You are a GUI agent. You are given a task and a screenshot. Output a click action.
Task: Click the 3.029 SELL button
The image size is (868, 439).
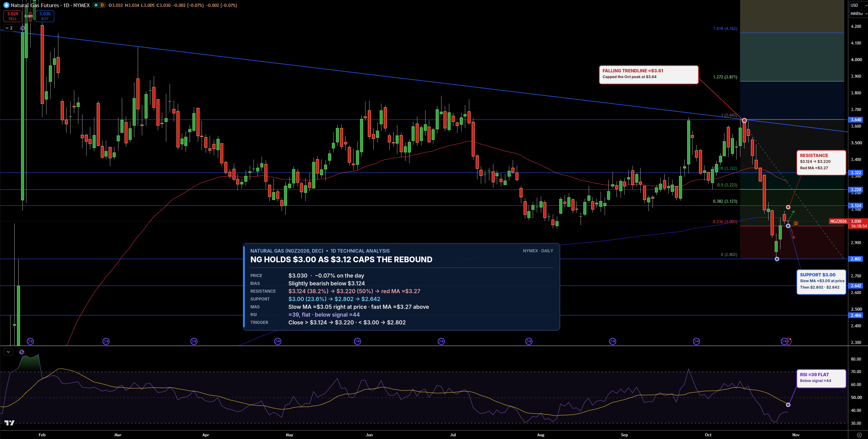(13, 16)
